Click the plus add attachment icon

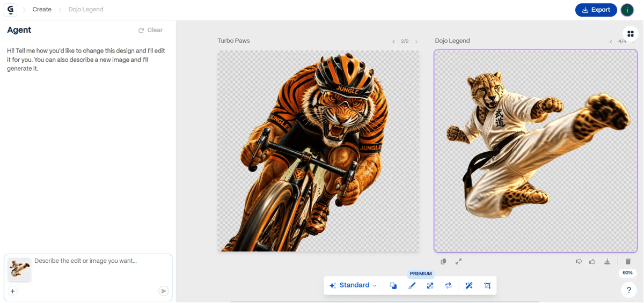13,291
